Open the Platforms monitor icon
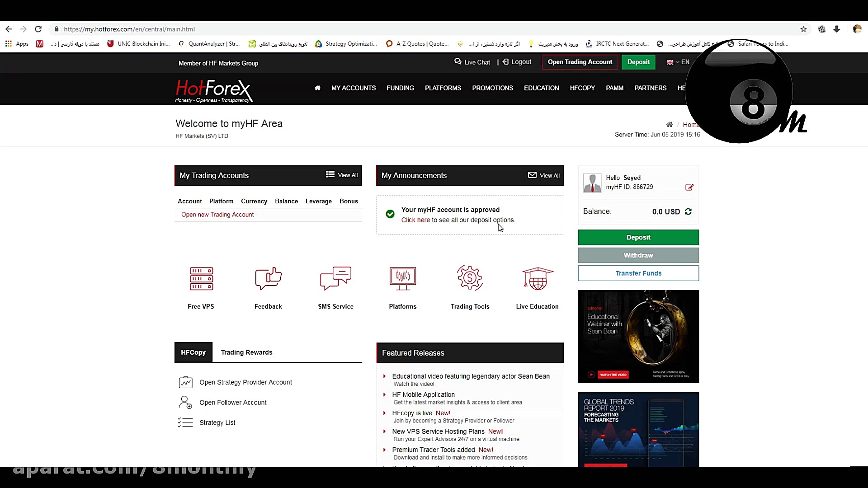 point(403,278)
